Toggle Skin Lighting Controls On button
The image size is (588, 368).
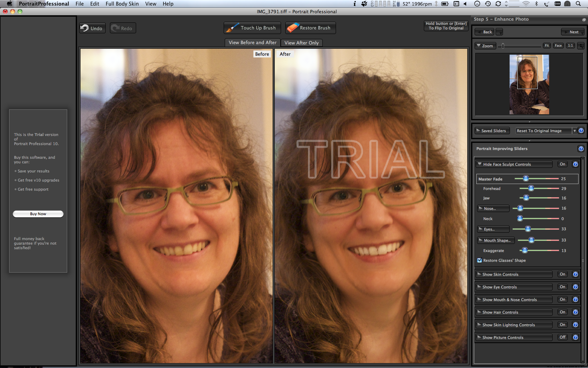pyautogui.click(x=562, y=325)
